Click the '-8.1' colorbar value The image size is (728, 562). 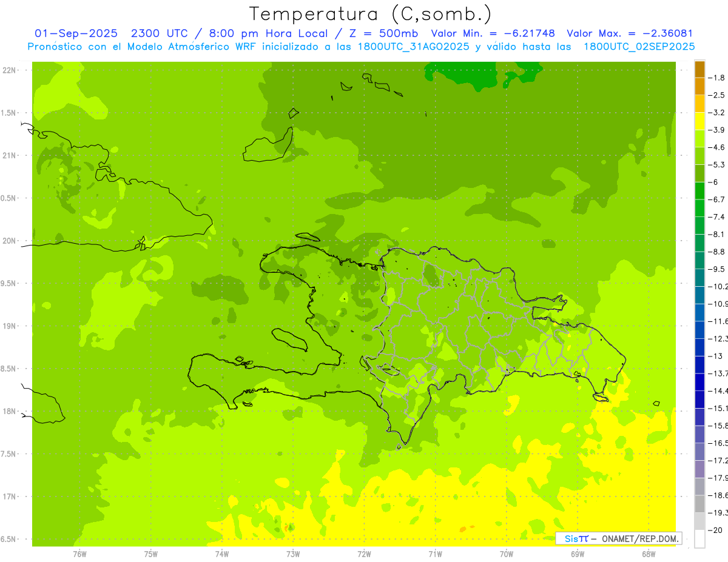click(717, 235)
